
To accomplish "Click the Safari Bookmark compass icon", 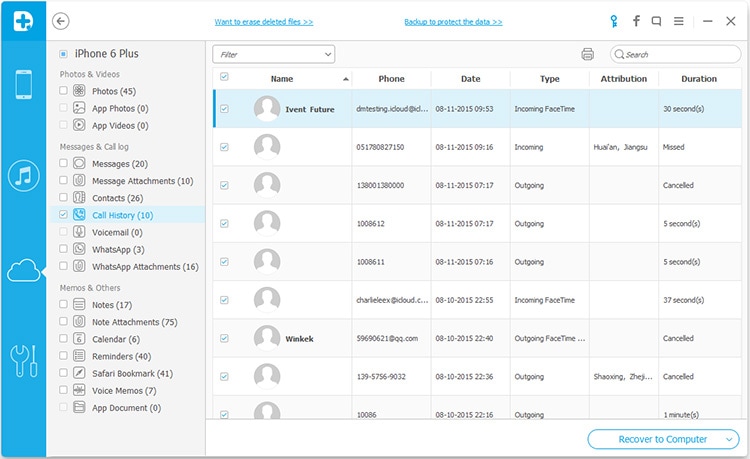I will click(x=79, y=373).
